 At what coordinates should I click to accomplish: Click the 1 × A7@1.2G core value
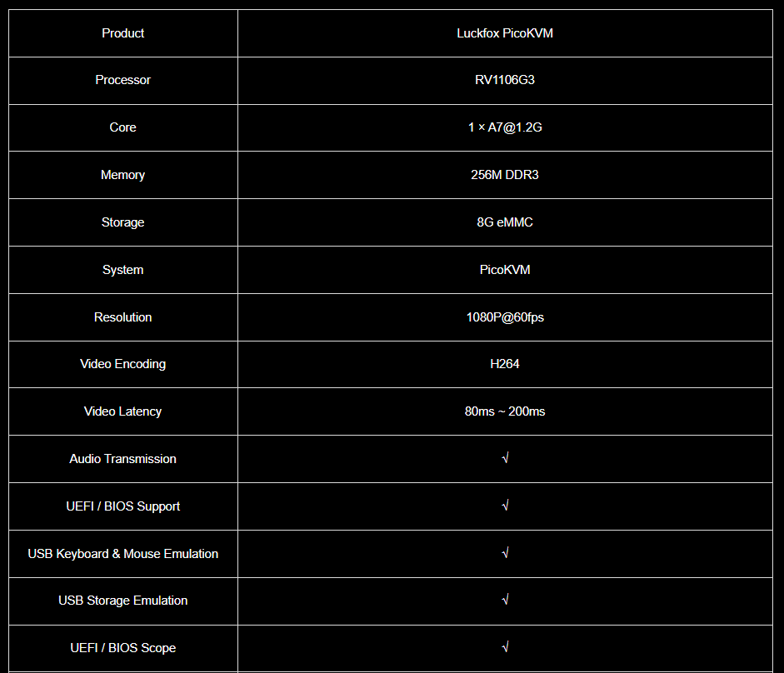505,127
